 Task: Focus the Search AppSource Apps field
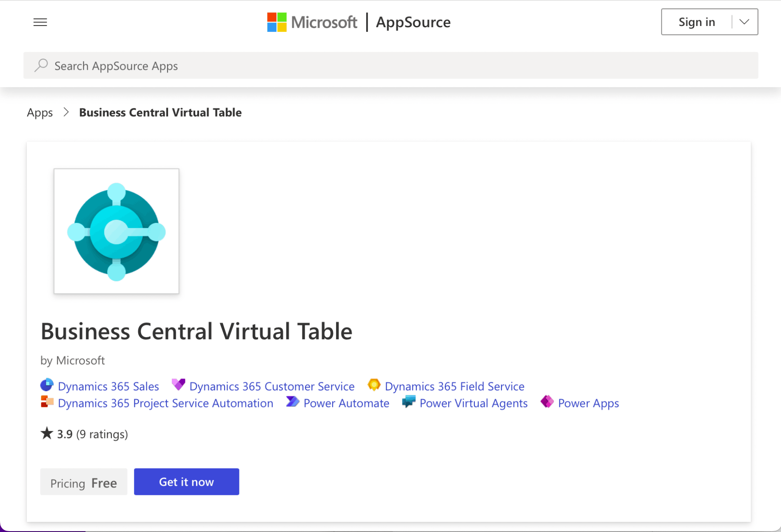click(400, 65)
